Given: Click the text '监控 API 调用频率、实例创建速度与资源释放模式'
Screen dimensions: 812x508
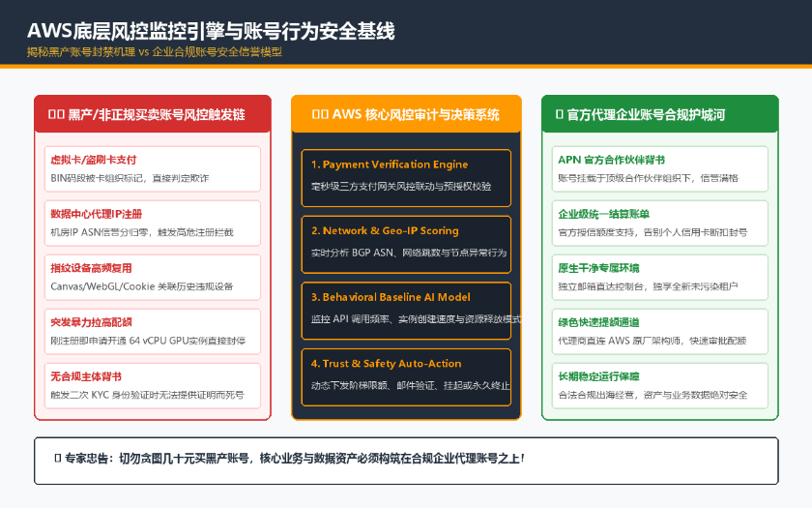Looking at the screenshot, I should [x=416, y=319].
